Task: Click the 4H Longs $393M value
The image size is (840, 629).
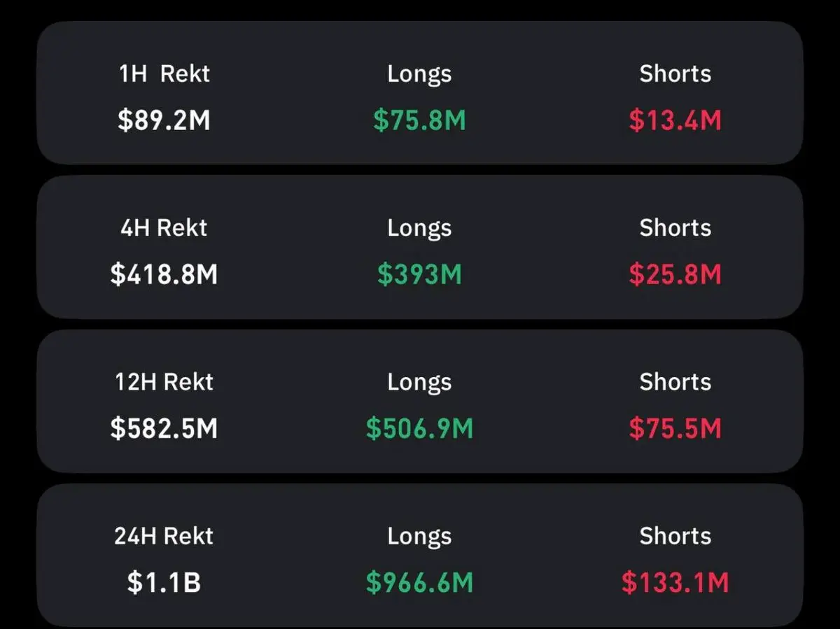Action: [x=419, y=274]
